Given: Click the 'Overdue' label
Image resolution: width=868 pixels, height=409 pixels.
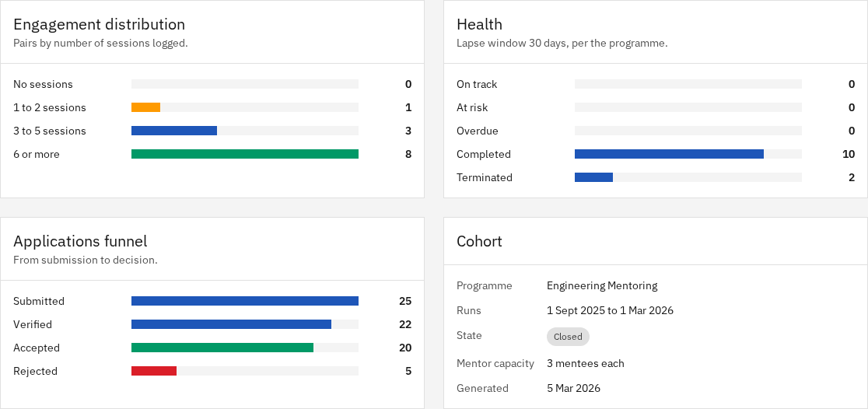Looking at the screenshot, I should coord(478,131).
